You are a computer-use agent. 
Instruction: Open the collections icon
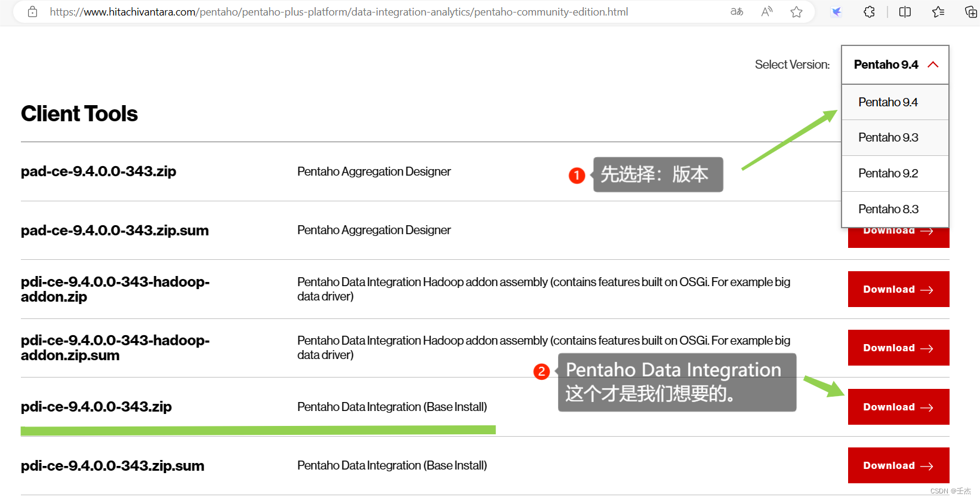click(x=971, y=12)
